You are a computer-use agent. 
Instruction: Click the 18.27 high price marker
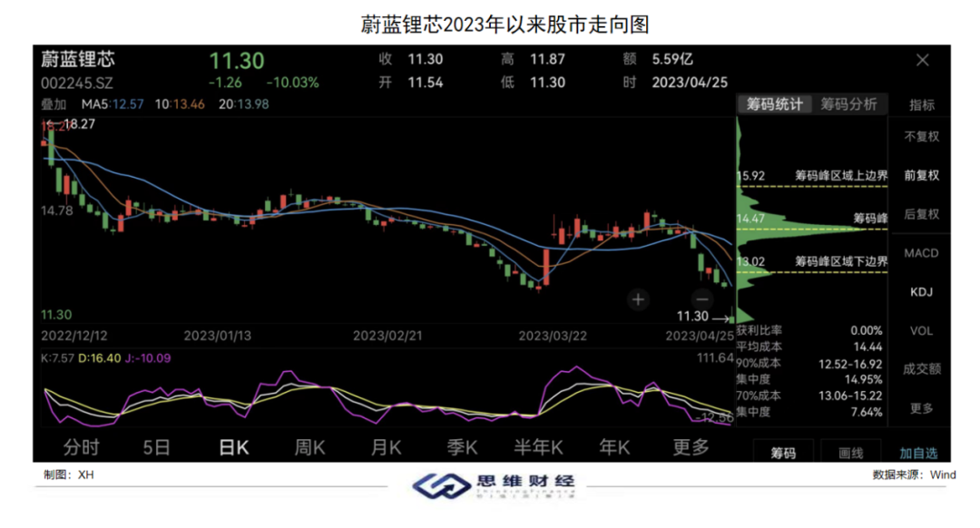point(79,123)
